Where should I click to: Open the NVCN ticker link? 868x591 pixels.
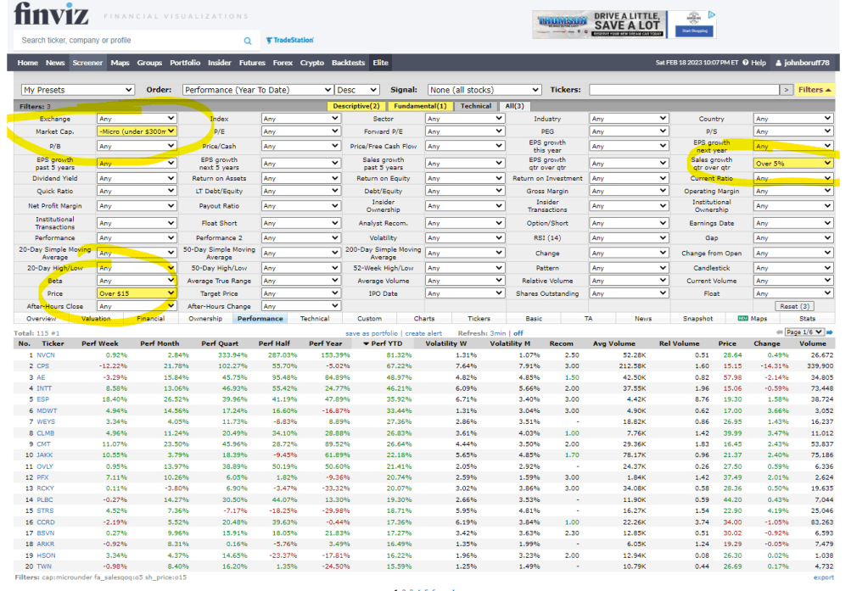[46, 354]
